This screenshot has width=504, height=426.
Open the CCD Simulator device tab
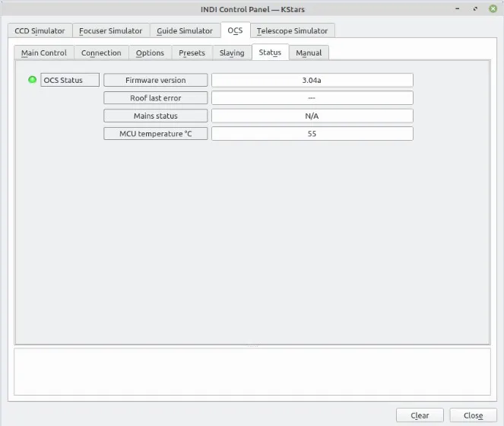pyautogui.click(x=40, y=30)
